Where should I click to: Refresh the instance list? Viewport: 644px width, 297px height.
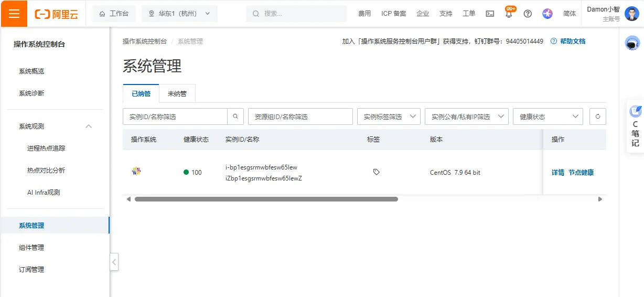point(598,116)
